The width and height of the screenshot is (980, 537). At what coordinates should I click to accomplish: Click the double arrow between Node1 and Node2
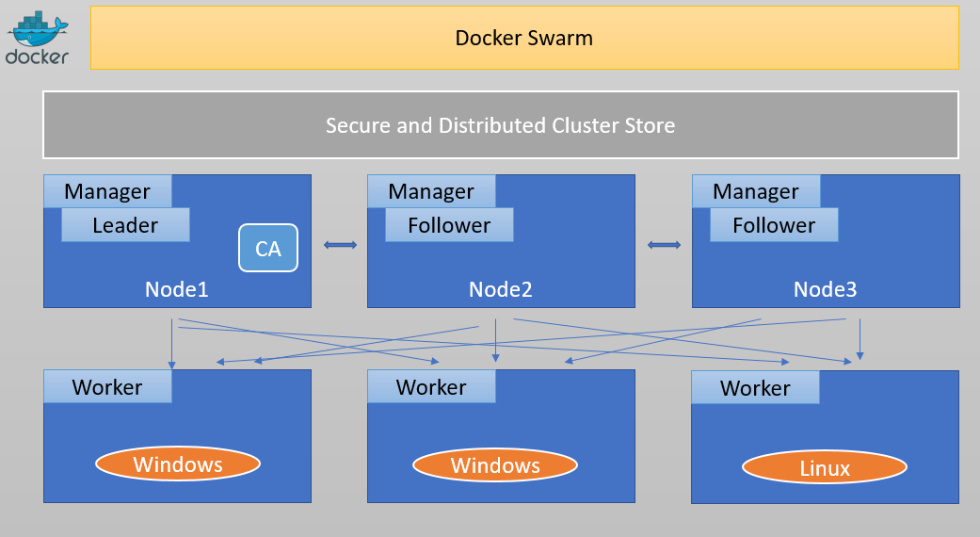click(340, 245)
